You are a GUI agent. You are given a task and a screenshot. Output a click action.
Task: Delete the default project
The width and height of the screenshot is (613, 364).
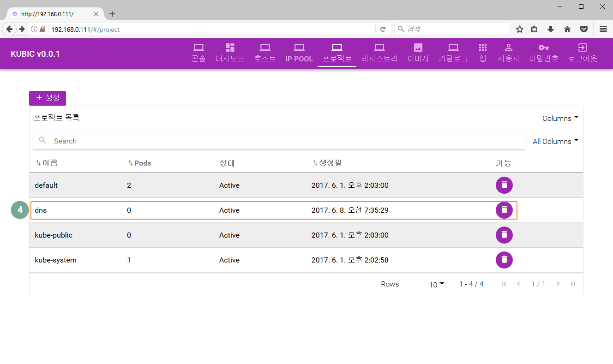click(504, 185)
